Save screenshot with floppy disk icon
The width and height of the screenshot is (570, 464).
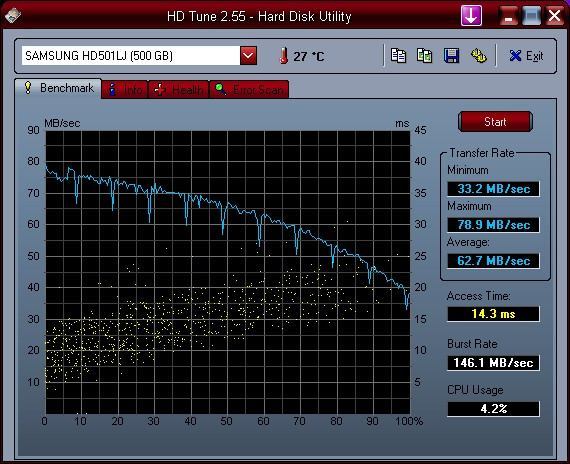click(x=451, y=56)
